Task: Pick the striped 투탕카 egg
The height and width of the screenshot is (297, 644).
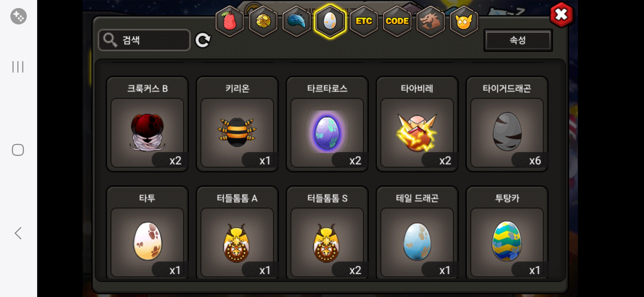Action: pyautogui.click(x=507, y=233)
